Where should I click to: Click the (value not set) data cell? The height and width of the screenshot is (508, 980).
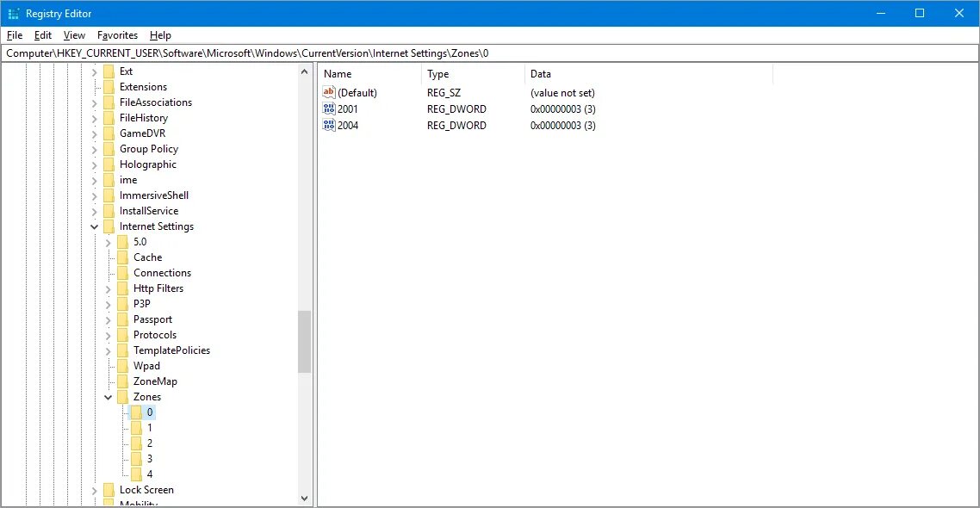pos(562,92)
